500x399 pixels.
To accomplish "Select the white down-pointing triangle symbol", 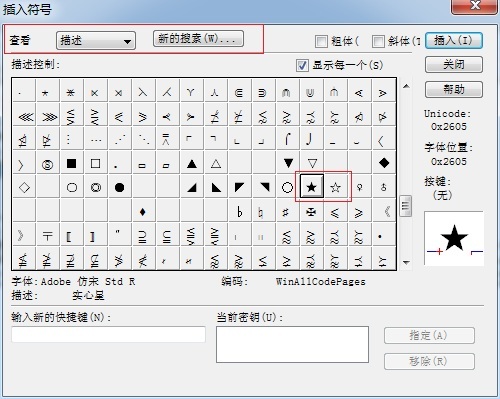I will pyautogui.click(x=312, y=163).
